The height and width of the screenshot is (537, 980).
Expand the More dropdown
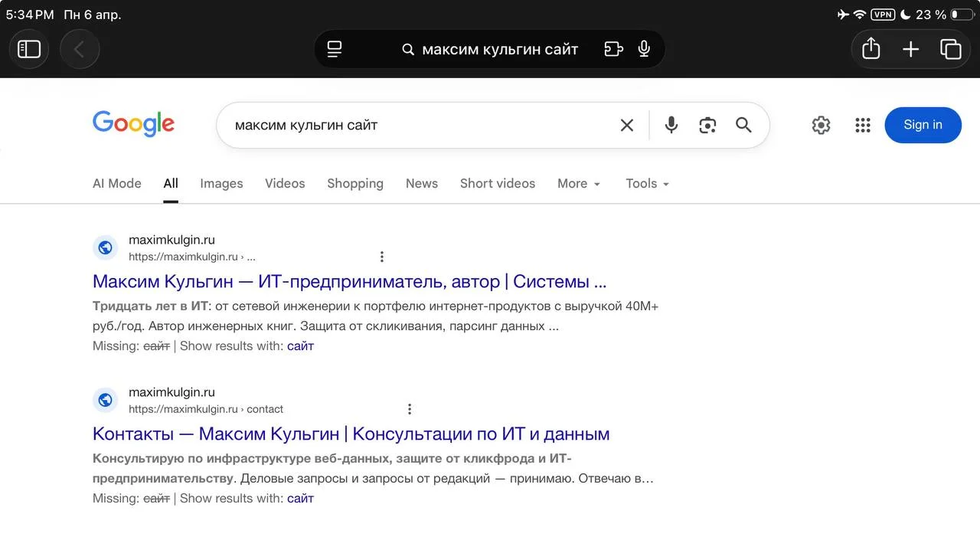point(579,184)
